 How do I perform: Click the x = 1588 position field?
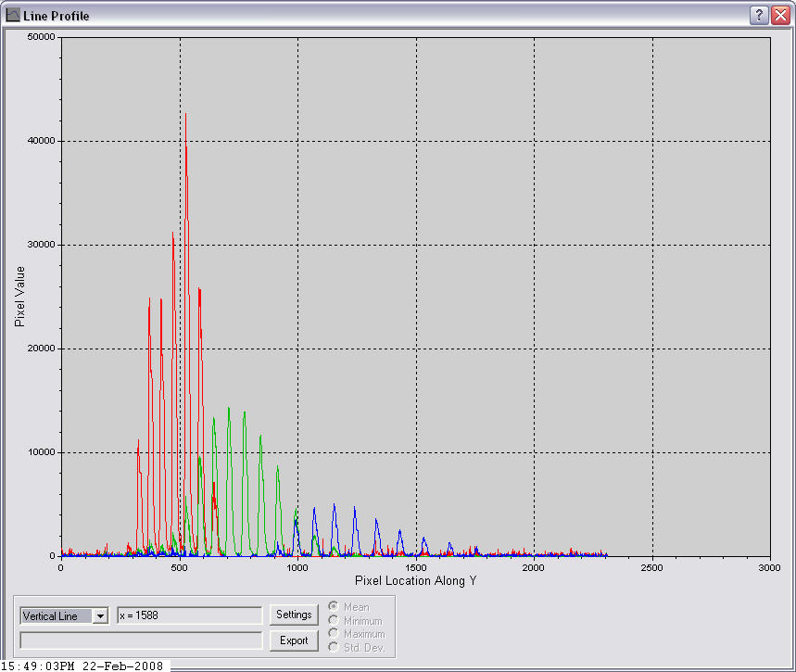pos(189,615)
